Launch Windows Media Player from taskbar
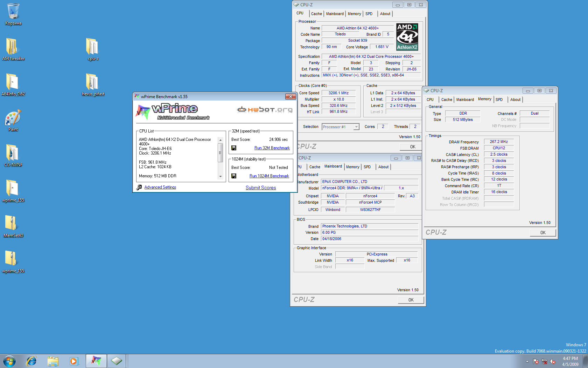Screen dimensions: 588x368 74,361
